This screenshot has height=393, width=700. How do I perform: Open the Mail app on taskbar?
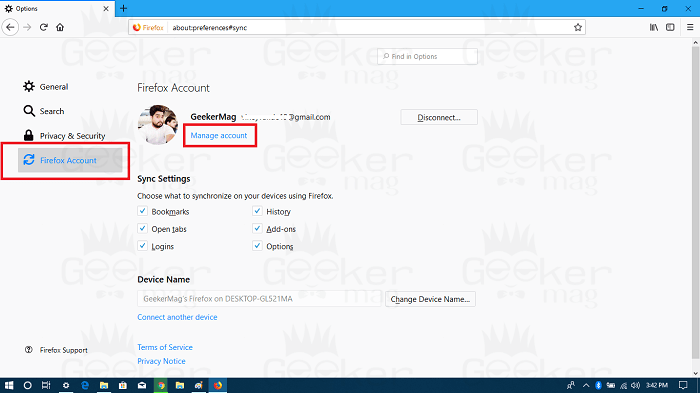pos(142,385)
